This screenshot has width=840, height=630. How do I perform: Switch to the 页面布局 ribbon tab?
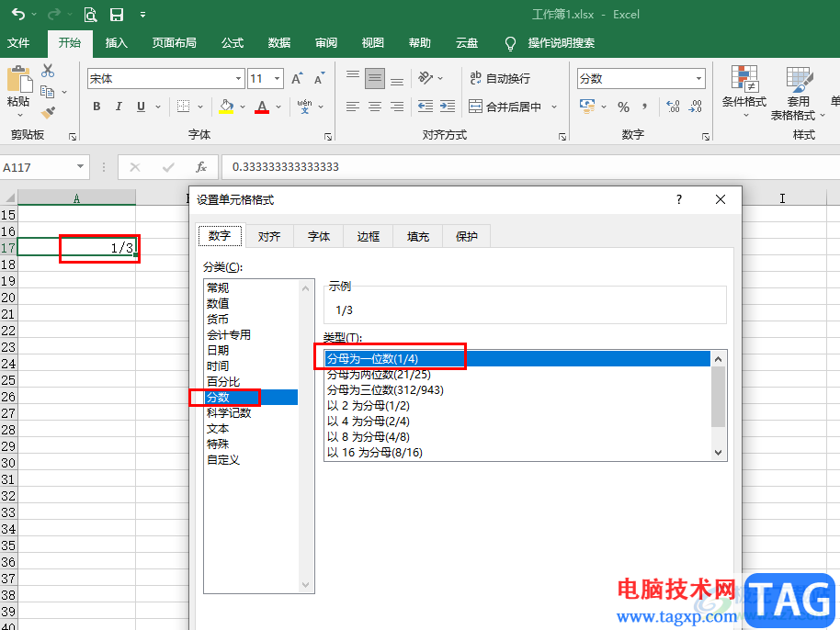click(174, 43)
